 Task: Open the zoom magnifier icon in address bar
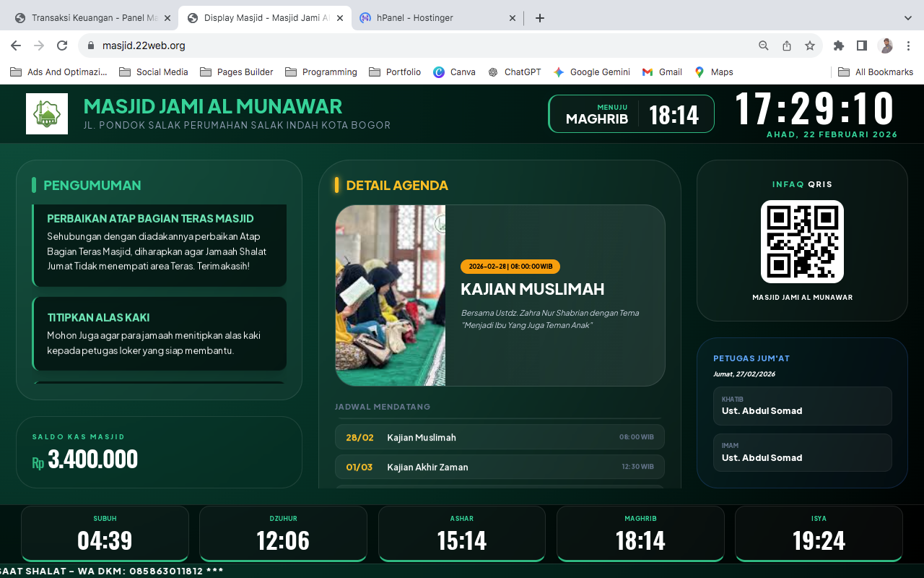click(763, 46)
